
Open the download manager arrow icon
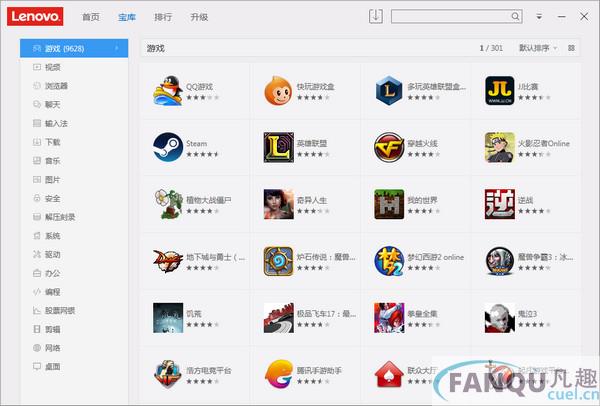[376, 16]
